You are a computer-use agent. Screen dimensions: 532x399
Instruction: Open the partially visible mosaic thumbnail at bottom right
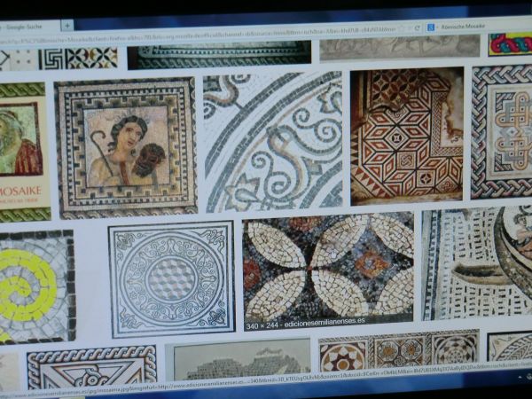coord(509,347)
